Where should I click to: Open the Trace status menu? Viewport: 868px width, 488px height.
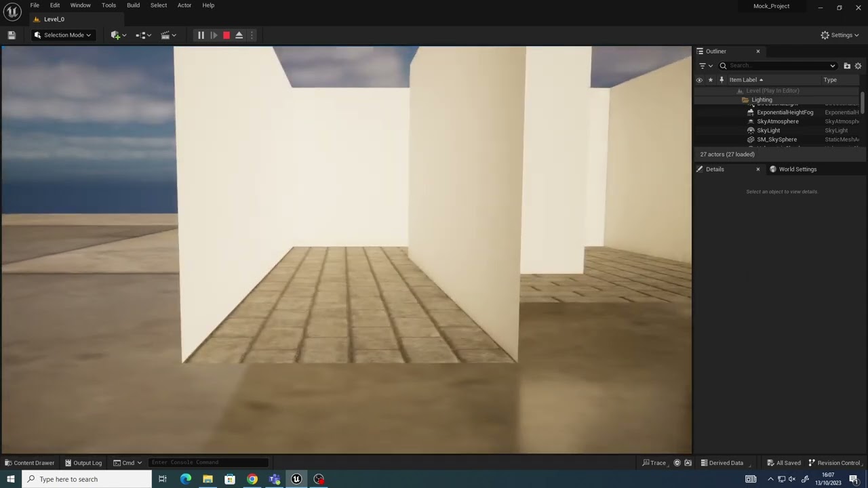tap(654, 463)
